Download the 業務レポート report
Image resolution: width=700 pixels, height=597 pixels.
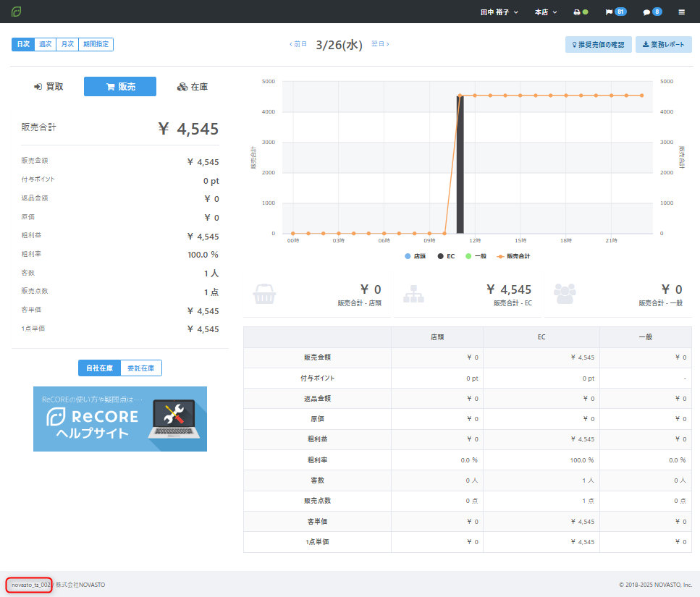663,45
